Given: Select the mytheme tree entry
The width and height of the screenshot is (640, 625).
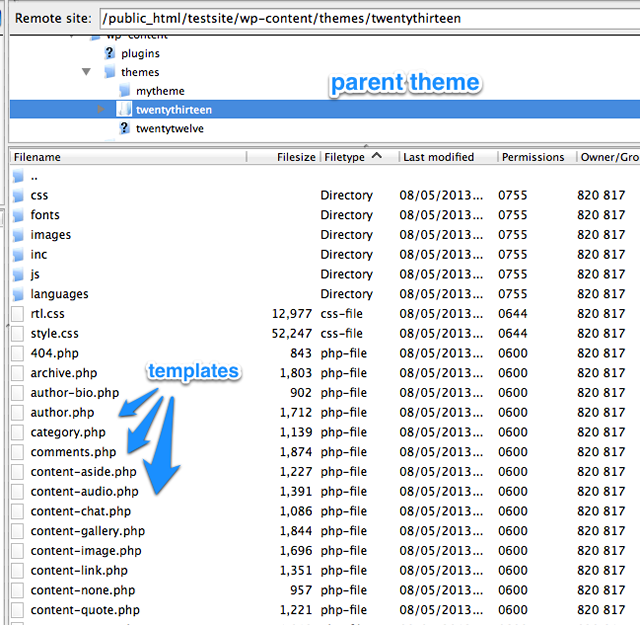Looking at the screenshot, I should tap(160, 91).
